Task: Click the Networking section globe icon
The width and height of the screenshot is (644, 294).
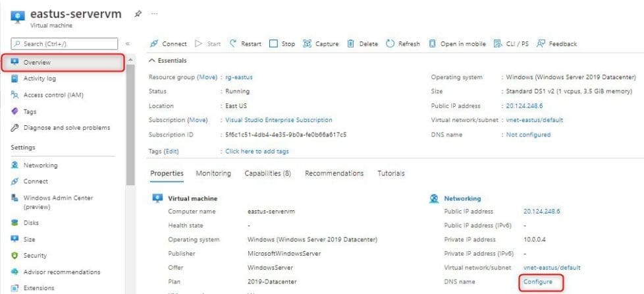Action: 434,198
